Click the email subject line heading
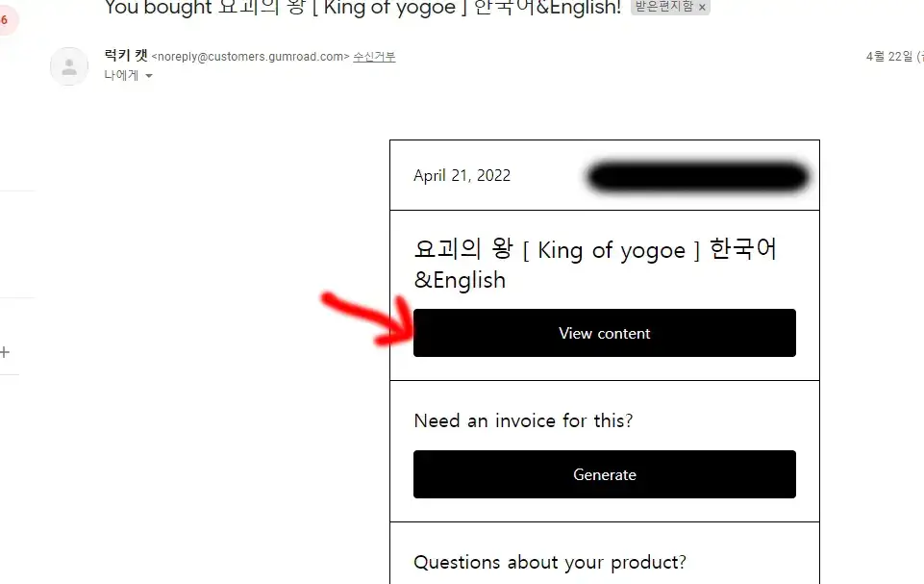924x584 pixels. [x=363, y=7]
